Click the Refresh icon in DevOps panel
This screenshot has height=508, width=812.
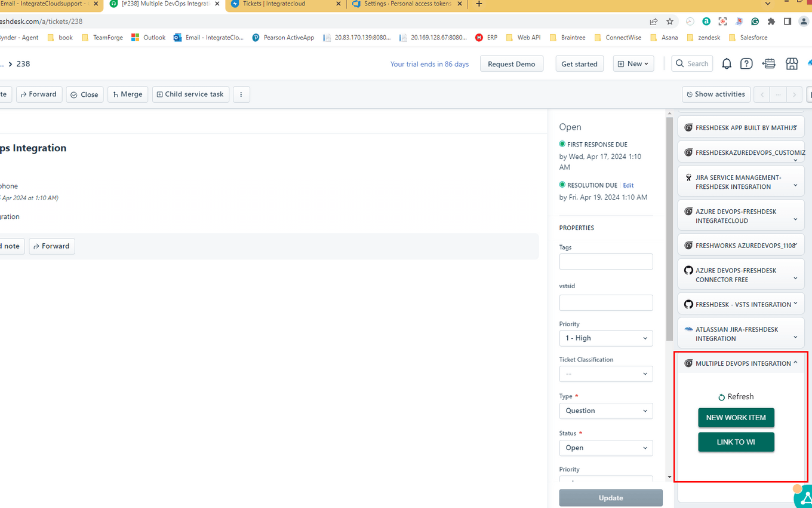[721, 397]
